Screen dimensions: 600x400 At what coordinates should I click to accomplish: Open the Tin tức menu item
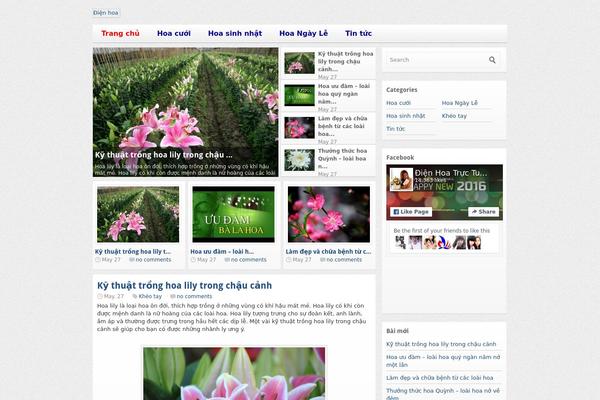(x=359, y=33)
